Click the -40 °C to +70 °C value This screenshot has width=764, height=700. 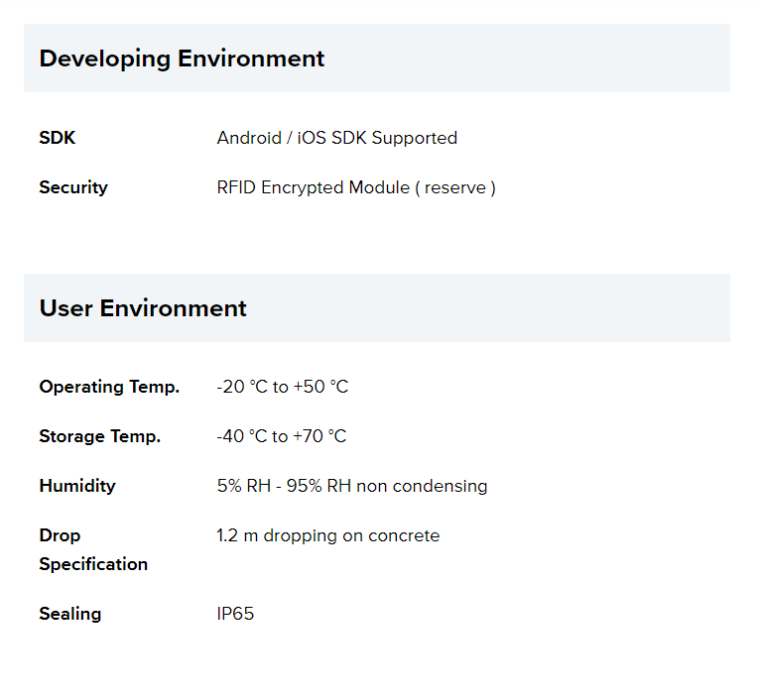(x=282, y=436)
